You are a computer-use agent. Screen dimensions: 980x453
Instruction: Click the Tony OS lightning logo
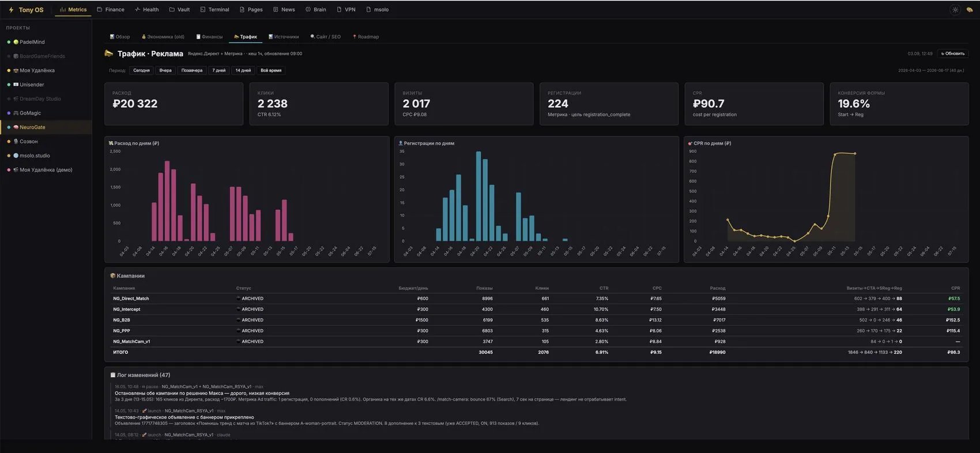tap(11, 10)
